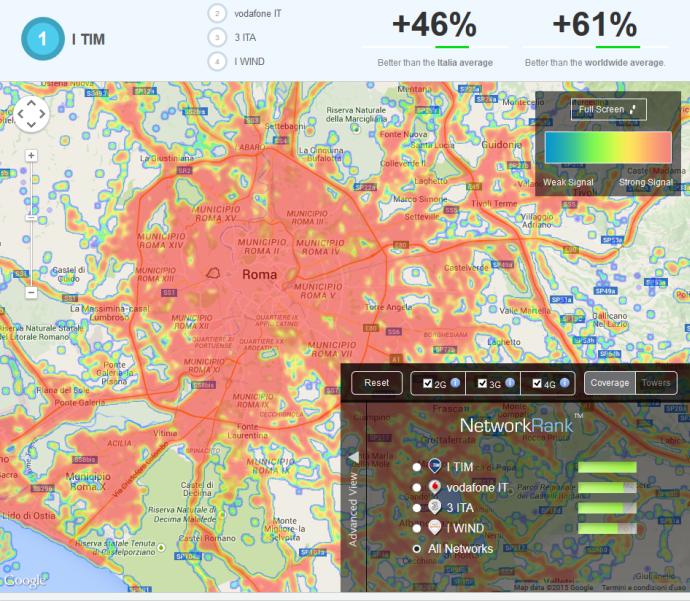Select the All Networks radio button

pyautogui.click(x=416, y=549)
